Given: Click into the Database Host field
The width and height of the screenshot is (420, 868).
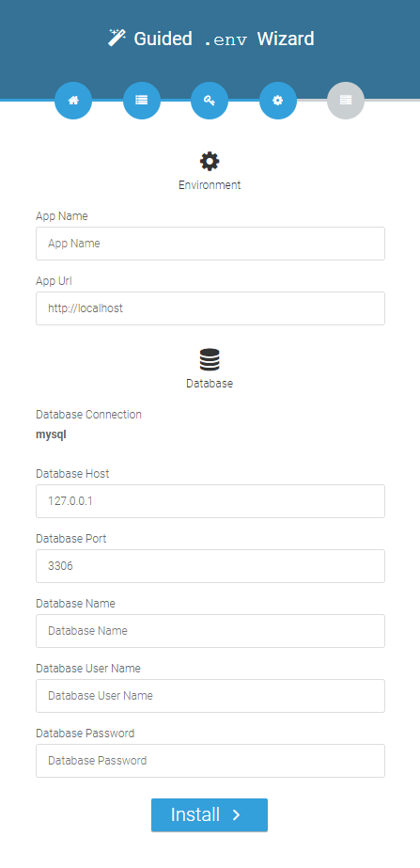Looking at the screenshot, I should (210, 501).
